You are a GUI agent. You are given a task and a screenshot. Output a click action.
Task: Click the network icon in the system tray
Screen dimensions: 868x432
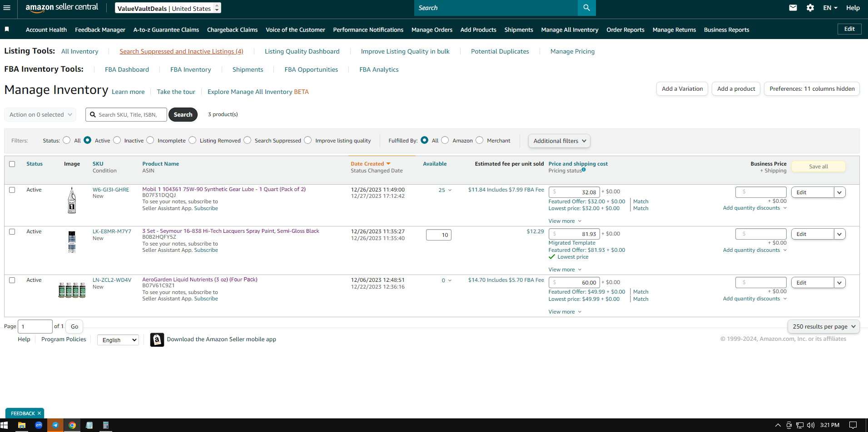[x=800, y=425]
